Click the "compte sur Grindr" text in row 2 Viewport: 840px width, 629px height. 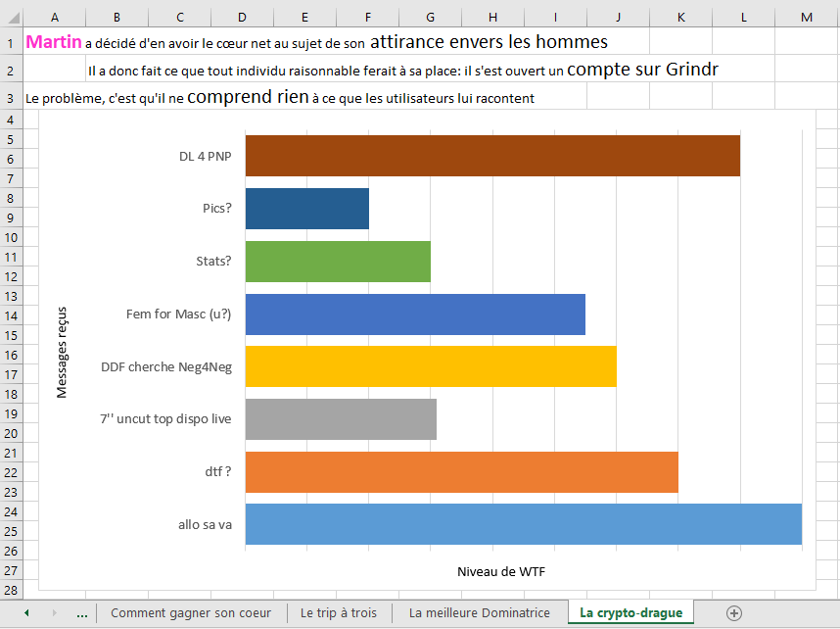tap(642, 70)
